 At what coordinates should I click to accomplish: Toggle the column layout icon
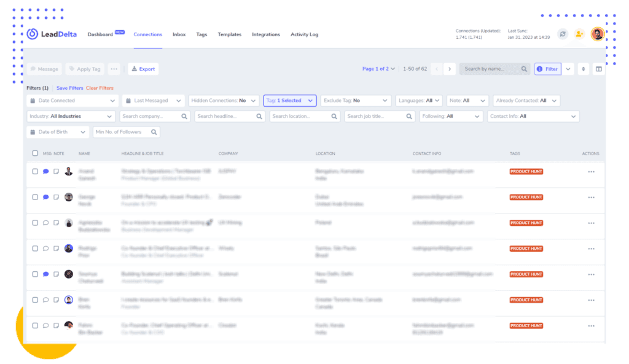(x=598, y=69)
